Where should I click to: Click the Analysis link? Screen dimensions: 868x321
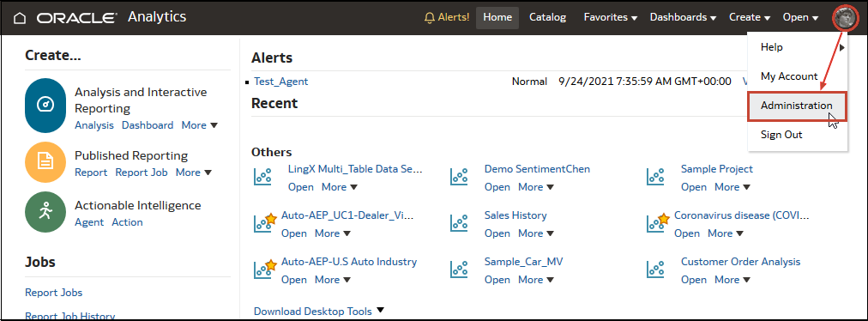(94, 125)
